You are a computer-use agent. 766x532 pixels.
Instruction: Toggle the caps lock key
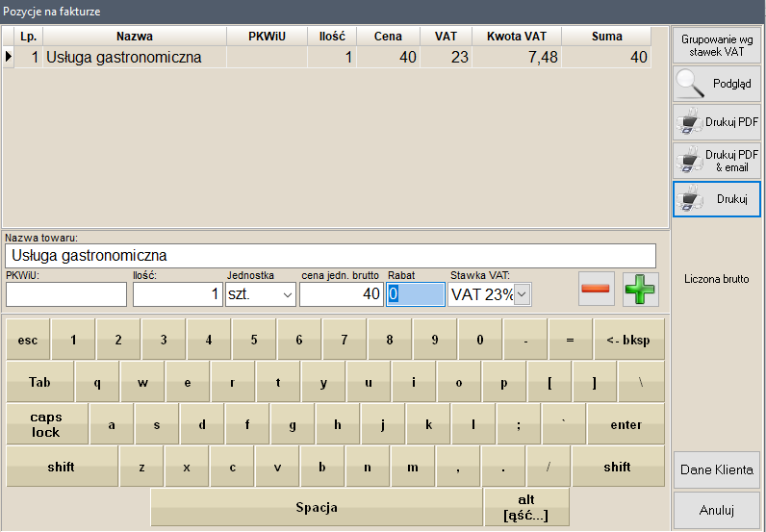click(x=46, y=424)
